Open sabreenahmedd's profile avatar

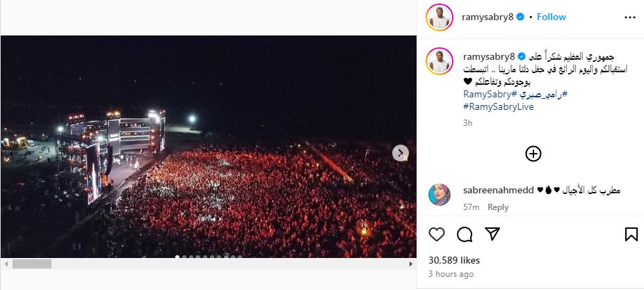[x=440, y=195]
